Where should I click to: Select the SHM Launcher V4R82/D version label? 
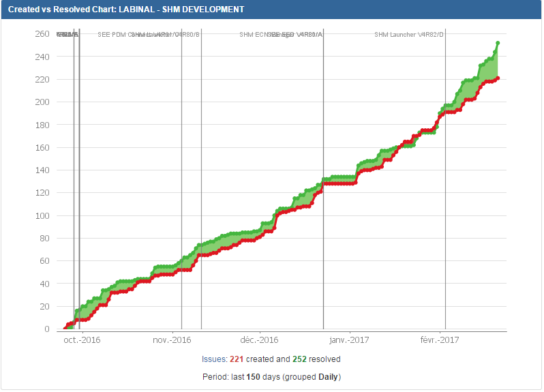[x=409, y=35]
